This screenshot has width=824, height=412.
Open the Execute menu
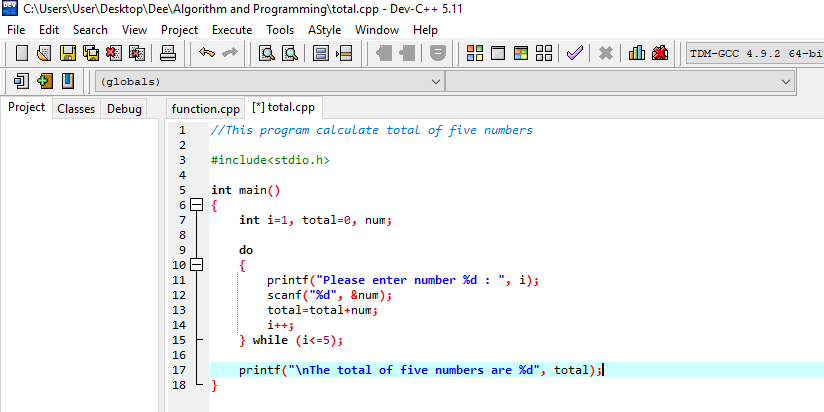click(232, 30)
